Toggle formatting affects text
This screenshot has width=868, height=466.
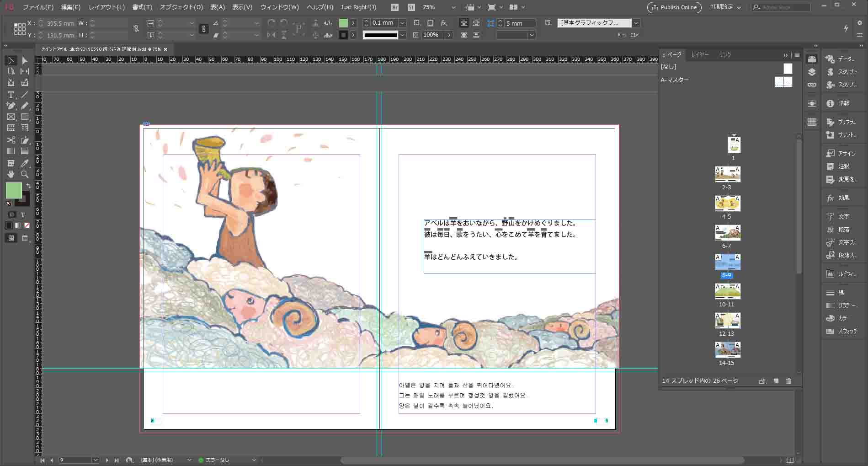(x=23, y=214)
